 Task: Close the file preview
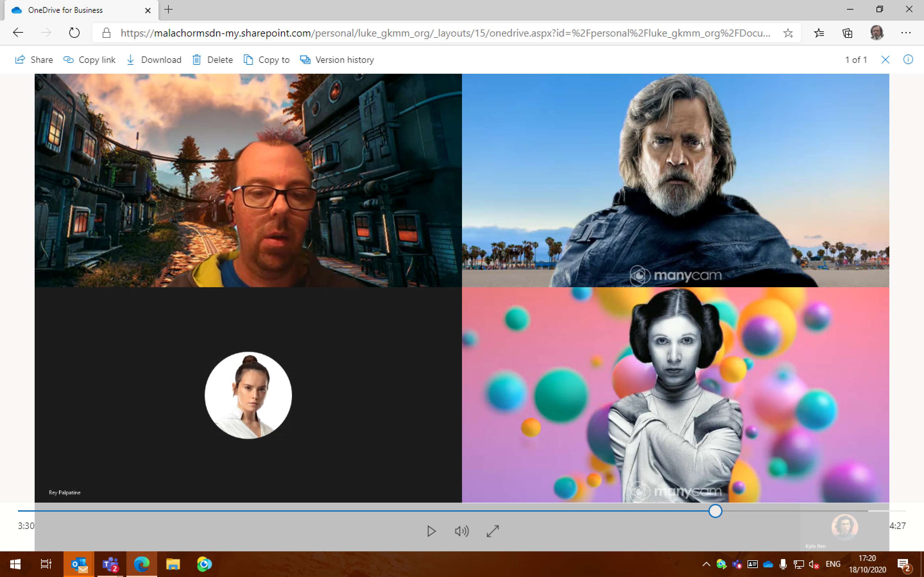click(x=885, y=60)
